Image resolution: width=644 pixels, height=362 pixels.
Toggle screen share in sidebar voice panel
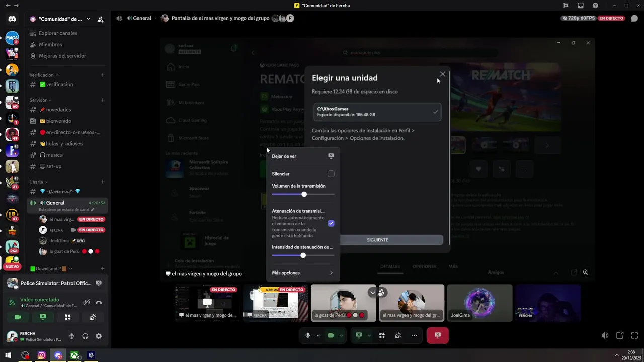coord(43,317)
